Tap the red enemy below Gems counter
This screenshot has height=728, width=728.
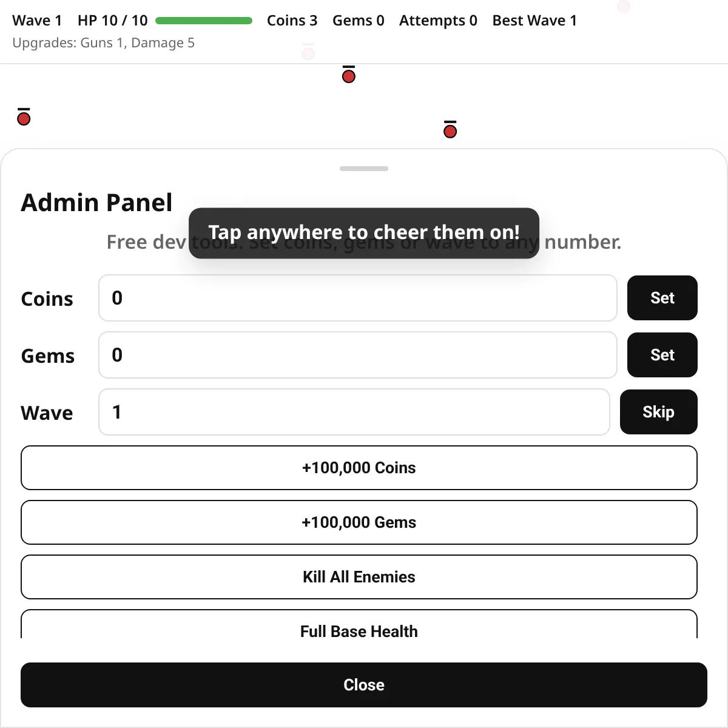click(349, 76)
